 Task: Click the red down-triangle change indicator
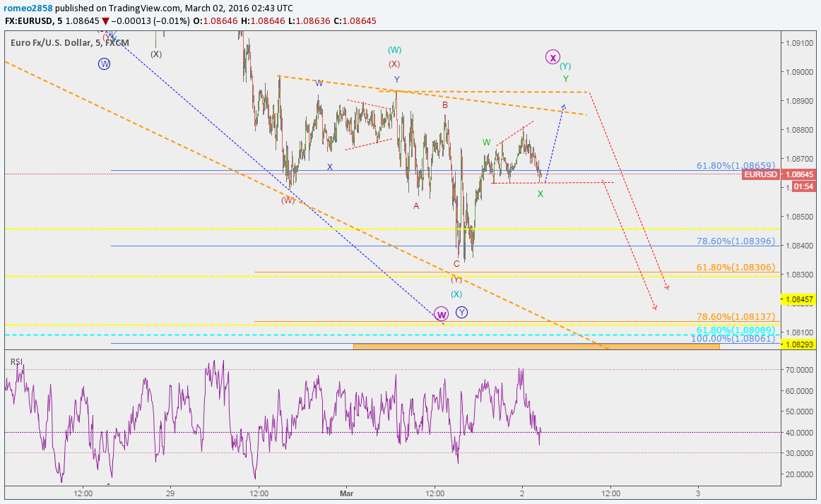coord(105,21)
